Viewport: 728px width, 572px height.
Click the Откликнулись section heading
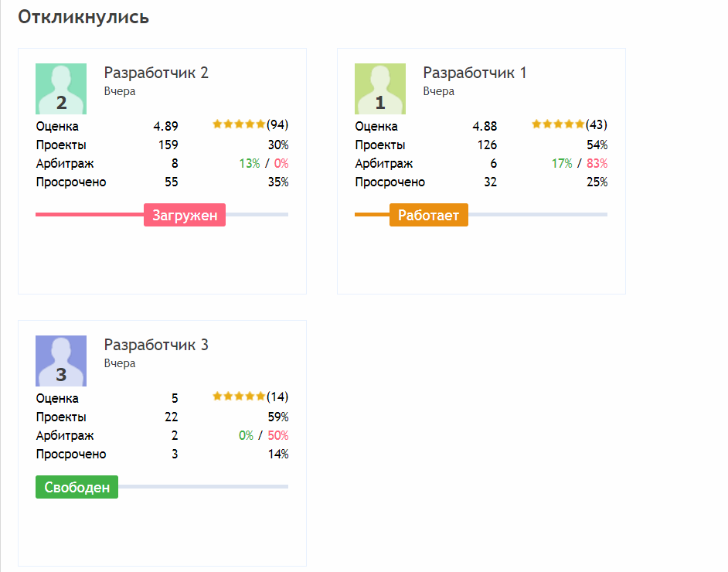[83, 17]
